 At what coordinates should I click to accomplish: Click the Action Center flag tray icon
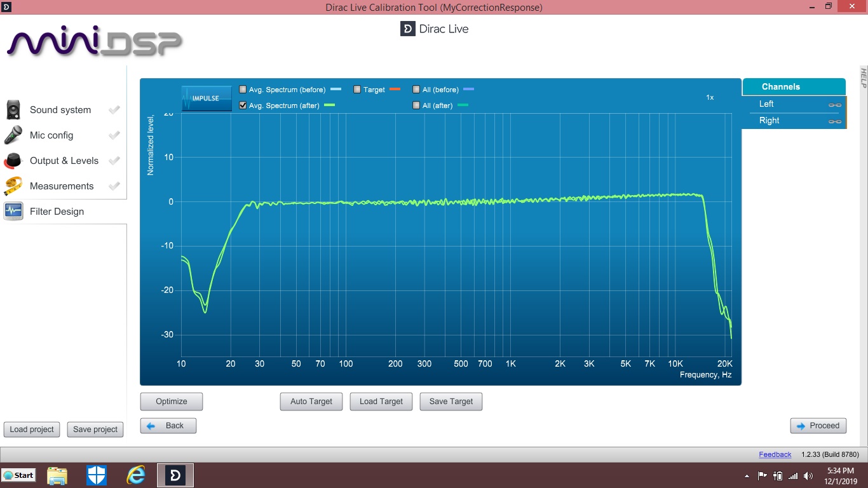763,475
